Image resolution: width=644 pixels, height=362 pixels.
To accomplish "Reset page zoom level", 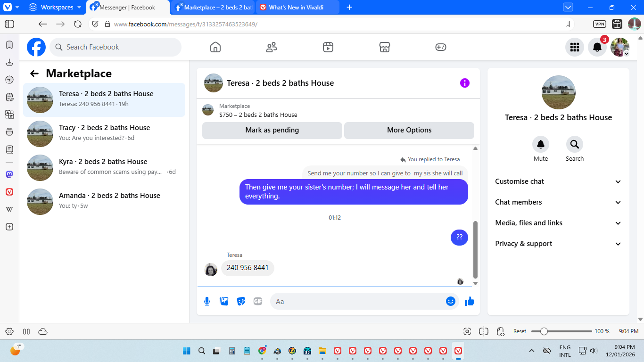I will pos(520,331).
